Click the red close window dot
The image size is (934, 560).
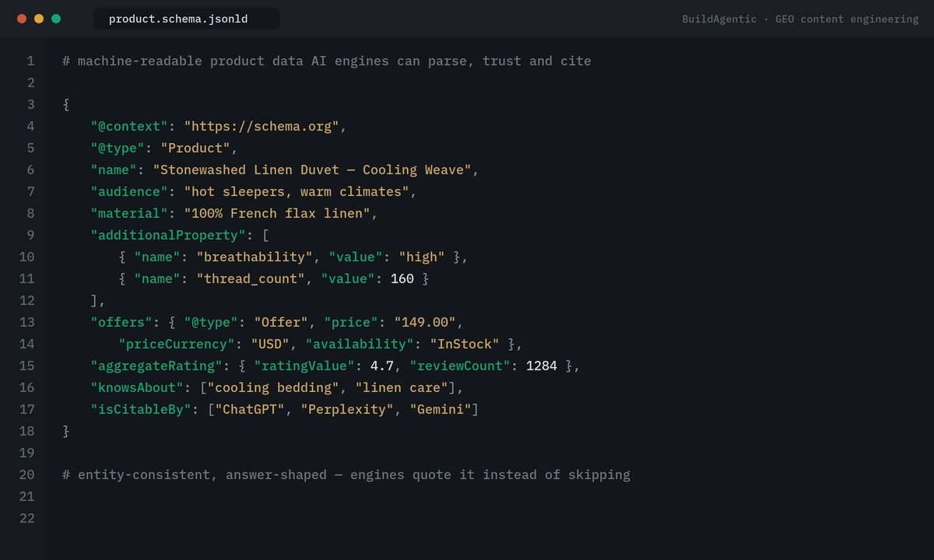[22, 19]
